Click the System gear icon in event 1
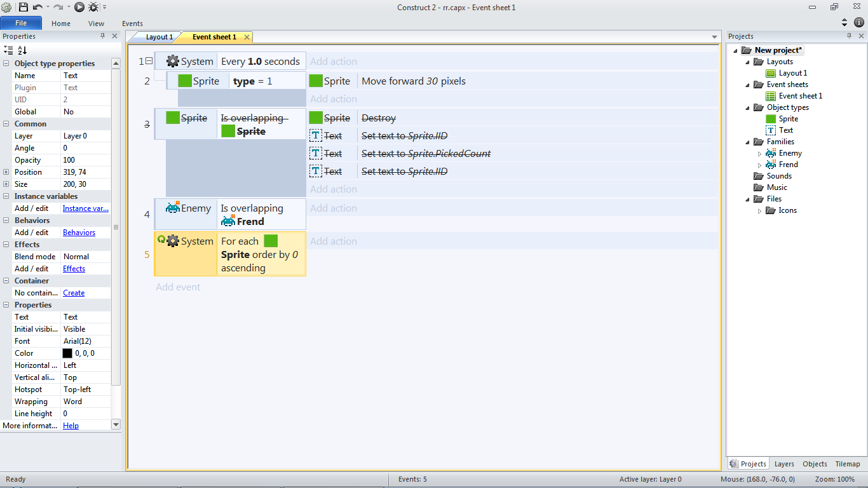The height and width of the screenshot is (488, 868). click(173, 62)
